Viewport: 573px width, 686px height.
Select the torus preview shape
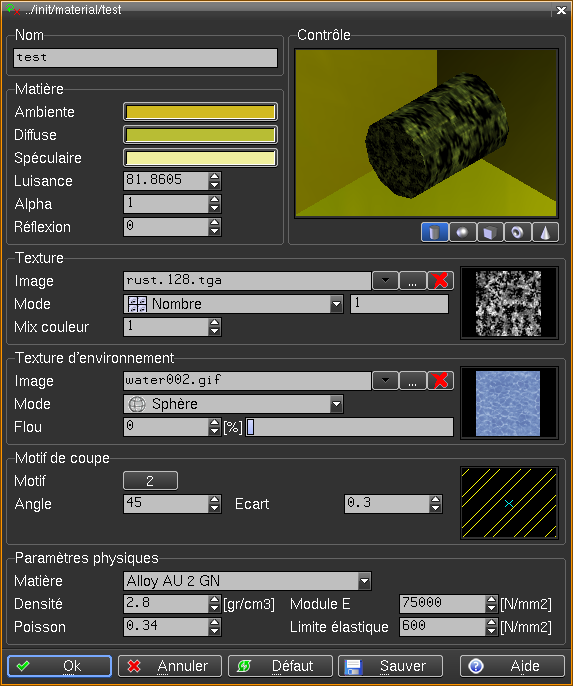click(517, 232)
